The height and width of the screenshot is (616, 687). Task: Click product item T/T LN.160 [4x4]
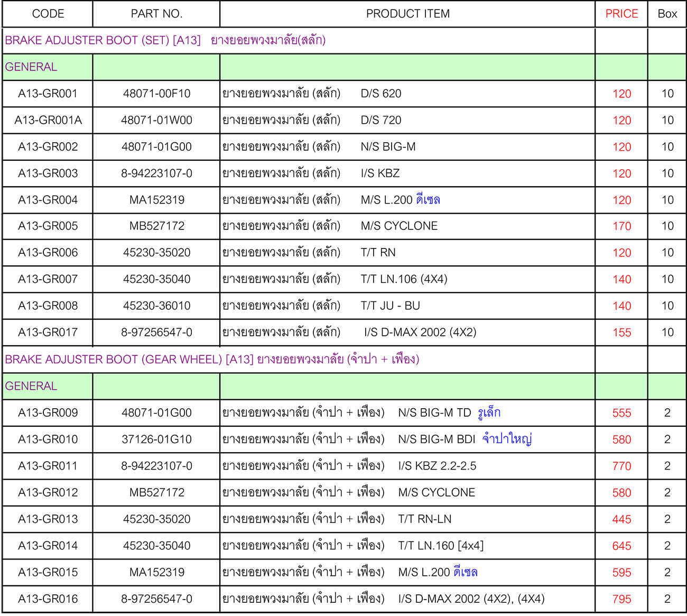pos(441,545)
